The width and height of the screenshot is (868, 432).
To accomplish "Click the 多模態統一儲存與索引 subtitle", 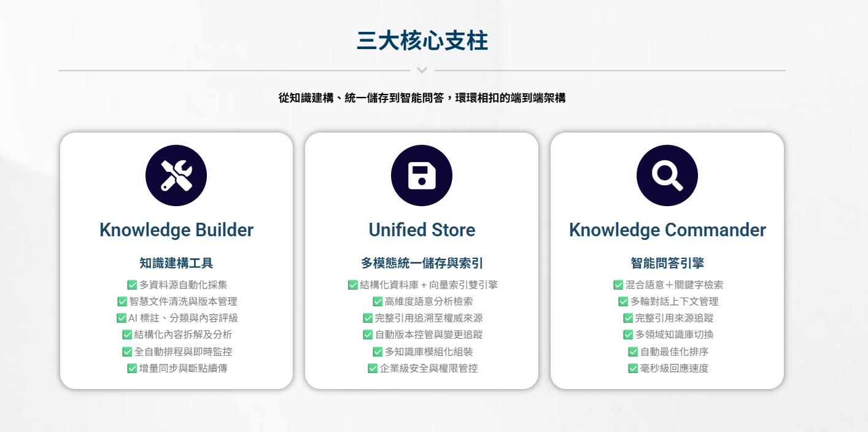I will [x=422, y=263].
